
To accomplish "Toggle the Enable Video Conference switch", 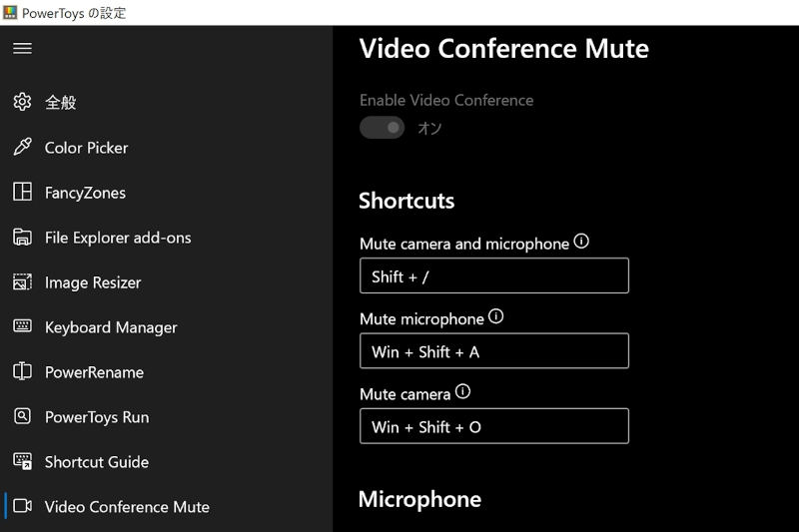I will (x=382, y=128).
